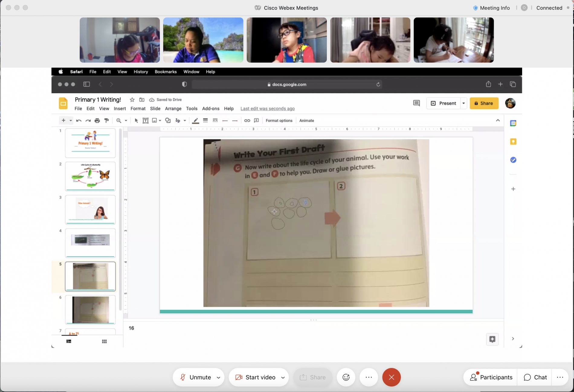Select slide 1 thumbnail Primary 1 Writing
Screen dimensions: 574x392
coord(90,143)
